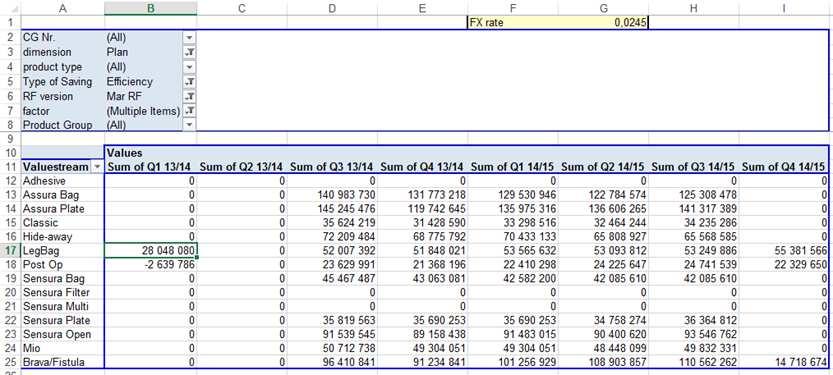Click the Hide-away row label
833x375 pixels.
pyautogui.click(x=63, y=236)
